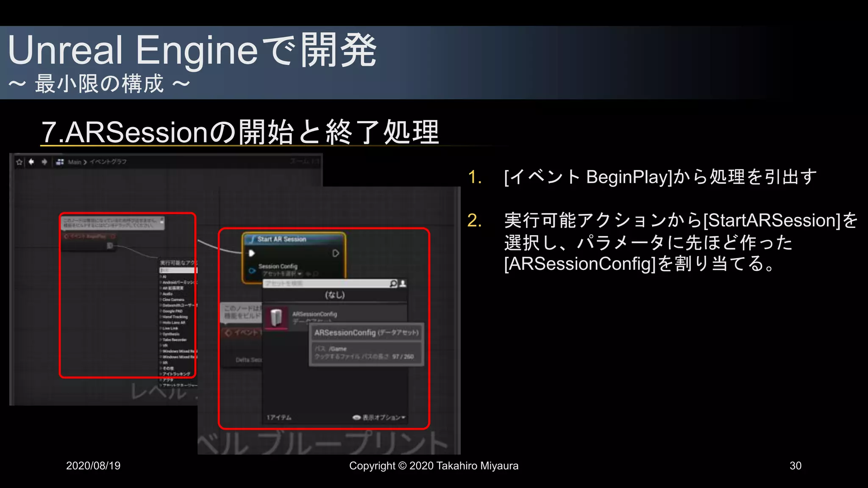Choose the (なし) option in asset picker
The width and height of the screenshot is (868, 488).
point(335,295)
